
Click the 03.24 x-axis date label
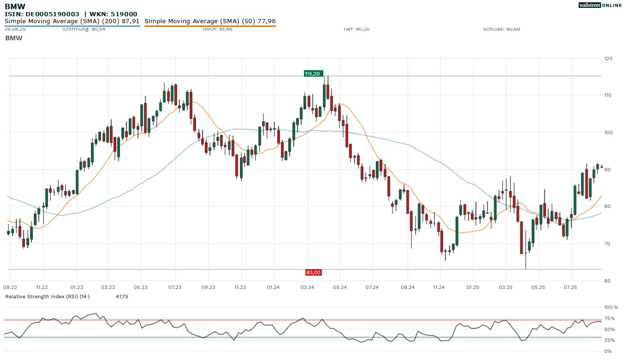[x=308, y=288]
